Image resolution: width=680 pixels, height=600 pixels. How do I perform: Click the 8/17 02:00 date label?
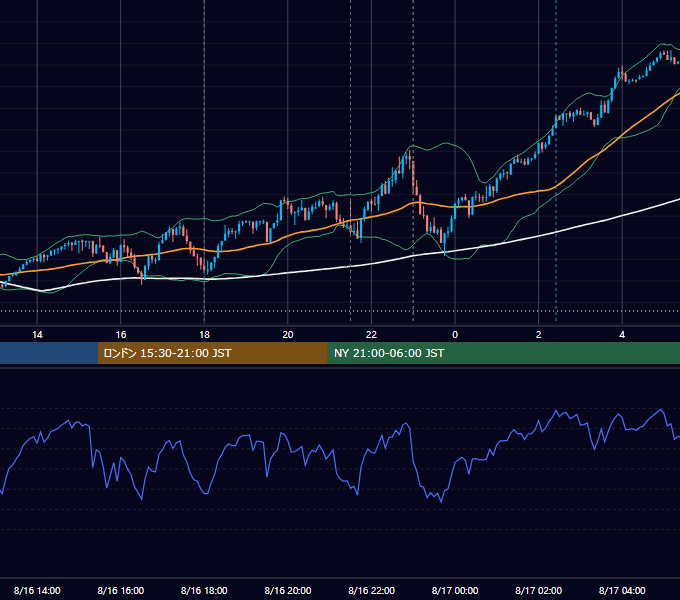point(538,590)
